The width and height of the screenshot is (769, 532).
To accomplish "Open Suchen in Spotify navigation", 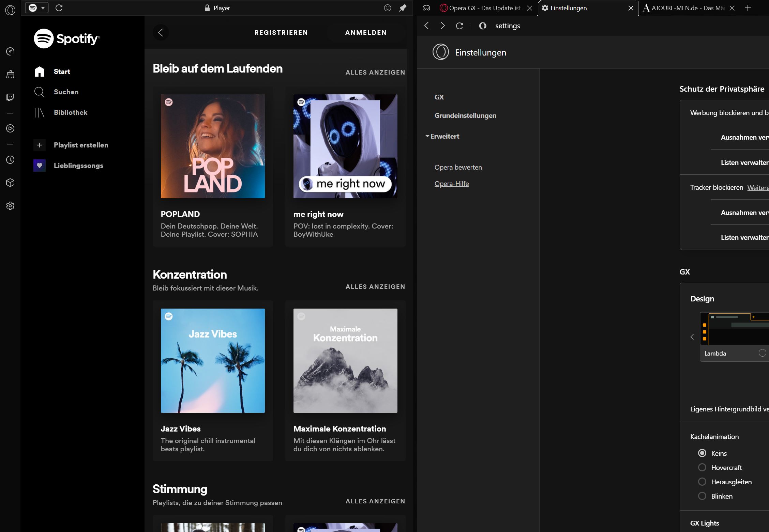I will tap(56, 92).
